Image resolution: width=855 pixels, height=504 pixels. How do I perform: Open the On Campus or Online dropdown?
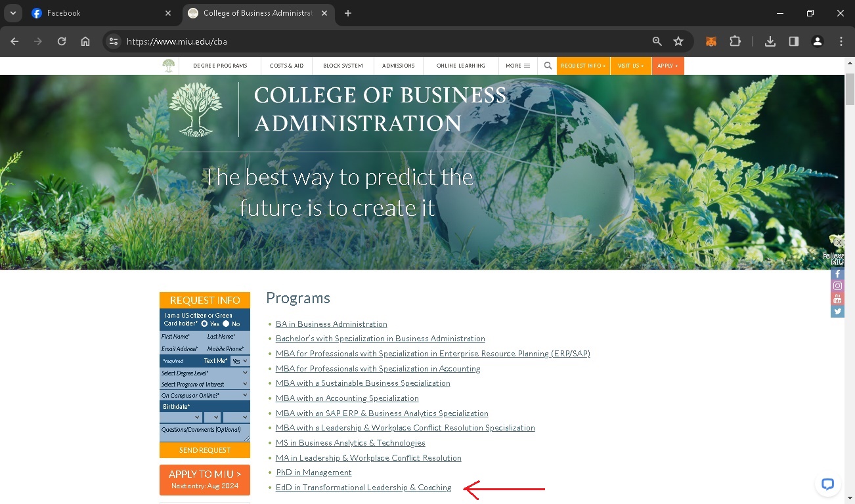click(x=205, y=395)
